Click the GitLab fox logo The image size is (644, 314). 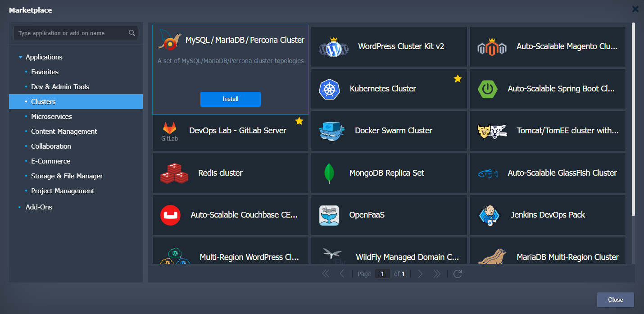pos(170,127)
